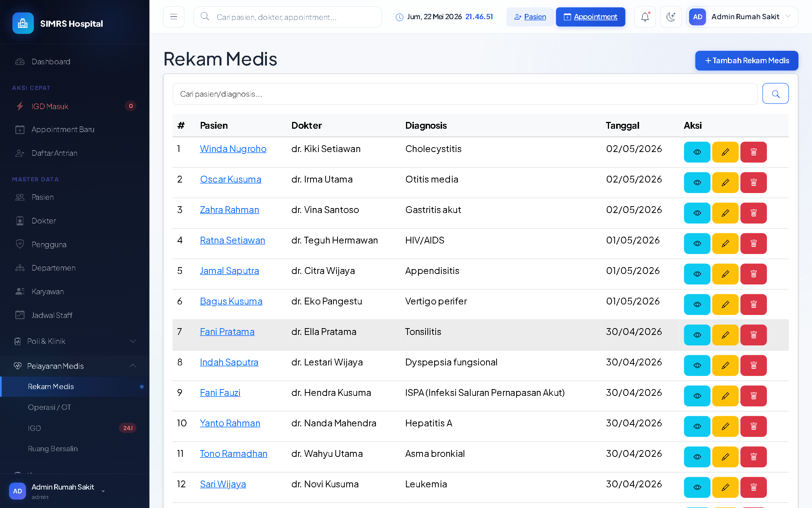Open patient link Yanto Rahman
812x508 pixels.
pyautogui.click(x=230, y=423)
